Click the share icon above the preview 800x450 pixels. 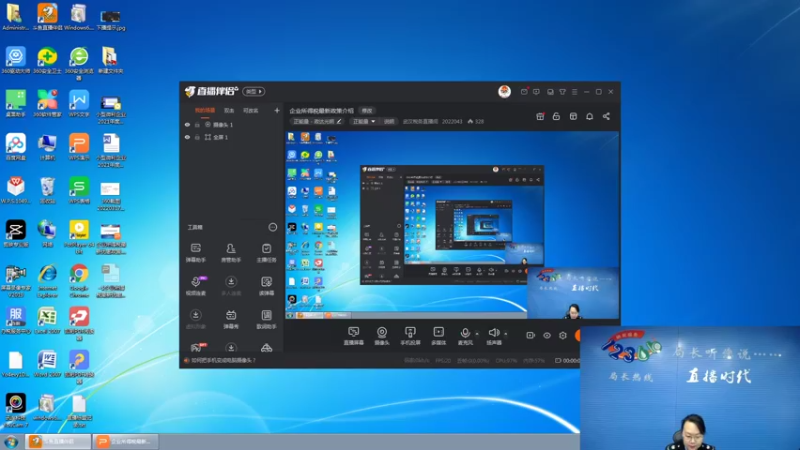(606, 116)
